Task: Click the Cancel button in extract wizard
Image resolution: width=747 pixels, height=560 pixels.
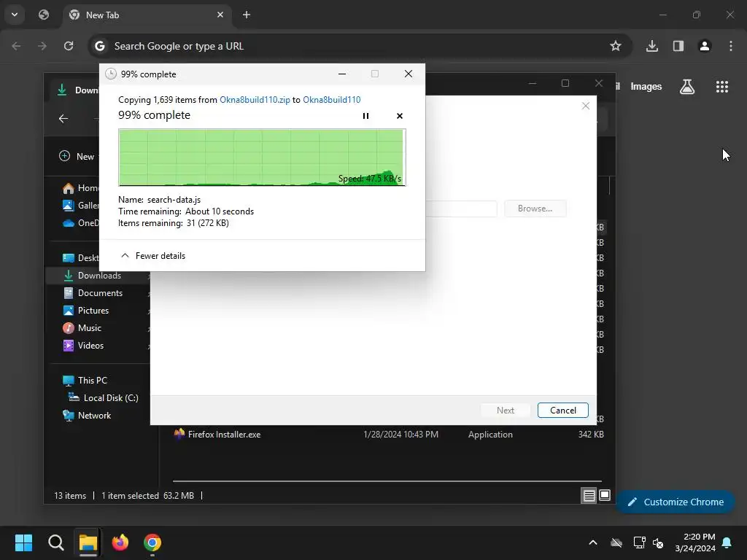Action: [562, 410]
